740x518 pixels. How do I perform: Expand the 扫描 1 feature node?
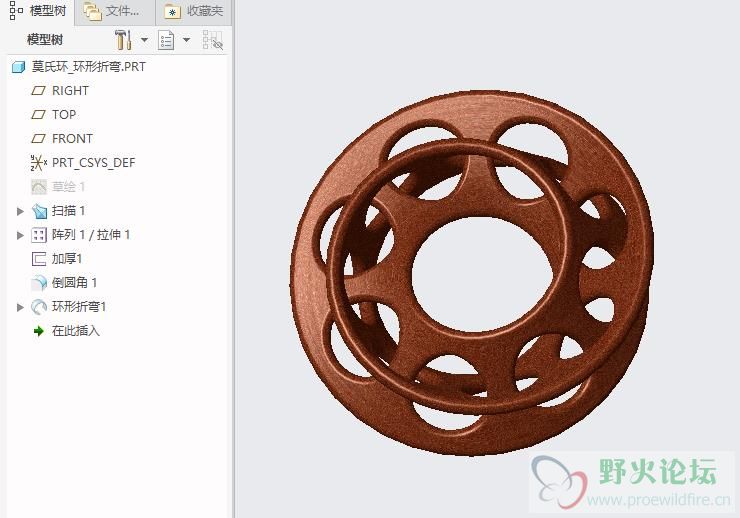[x=20, y=211]
